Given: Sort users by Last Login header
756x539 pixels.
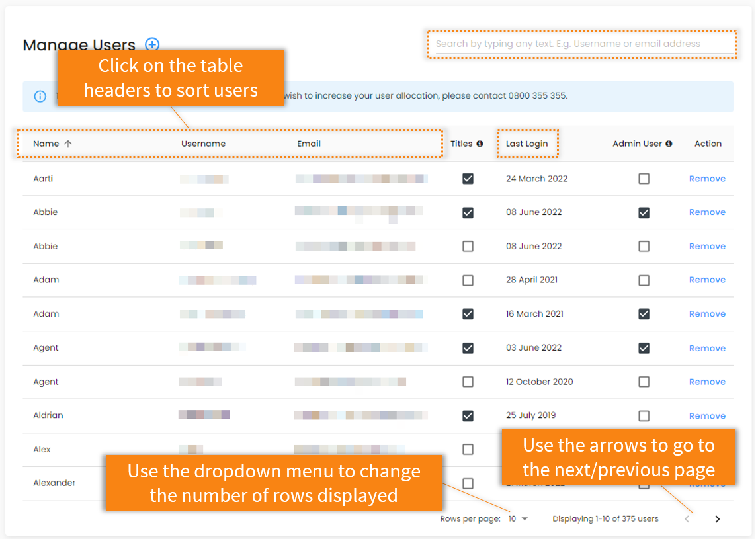Looking at the screenshot, I should pyautogui.click(x=526, y=144).
